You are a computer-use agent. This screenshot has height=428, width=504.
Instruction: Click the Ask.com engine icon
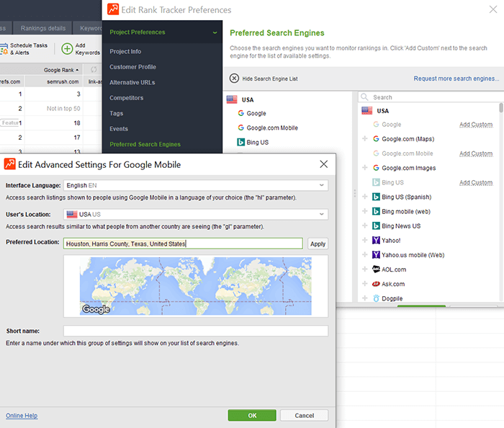(x=376, y=284)
